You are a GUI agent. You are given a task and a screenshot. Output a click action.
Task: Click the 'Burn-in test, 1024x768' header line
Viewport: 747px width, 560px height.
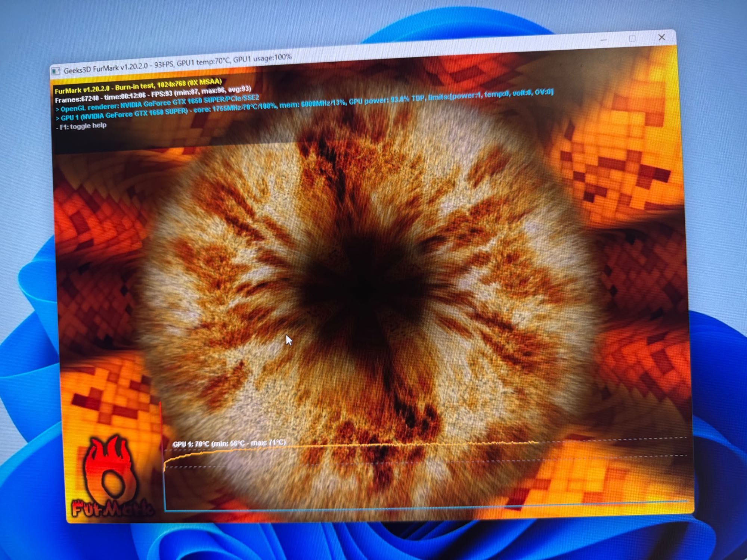tap(138, 86)
